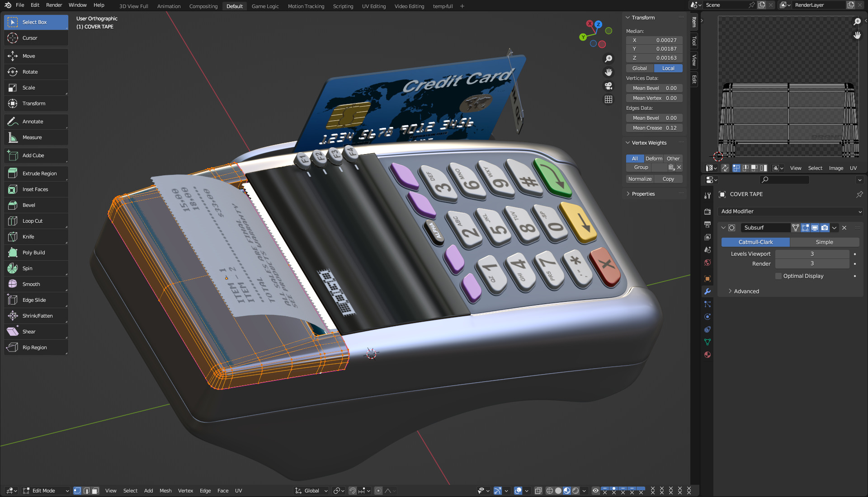This screenshot has height=497, width=868.
Task: Switch to the Scripting workspace tab
Action: (x=343, y=6)
